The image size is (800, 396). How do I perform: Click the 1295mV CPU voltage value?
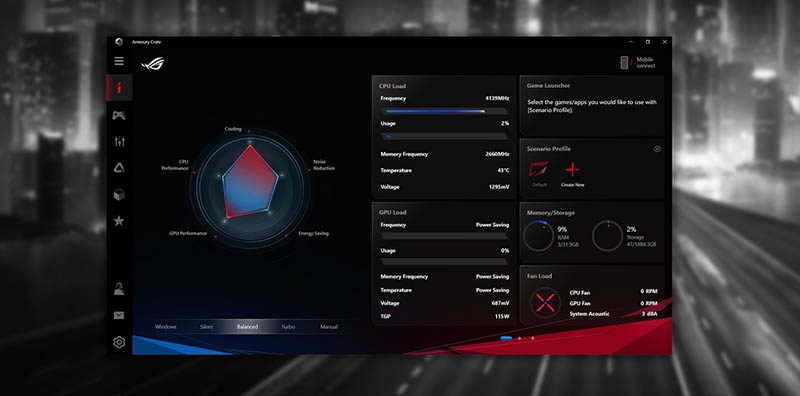[x=498, y=187]
